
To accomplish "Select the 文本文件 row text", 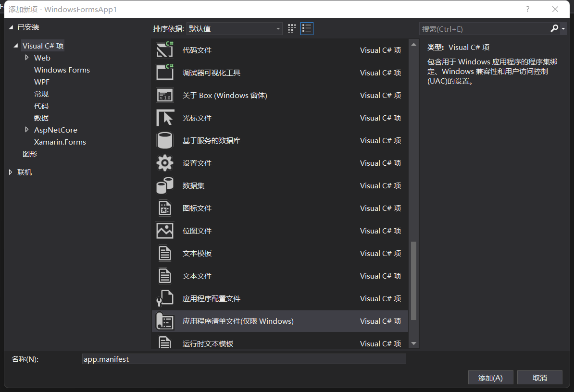I will click(x=197, y=276).
